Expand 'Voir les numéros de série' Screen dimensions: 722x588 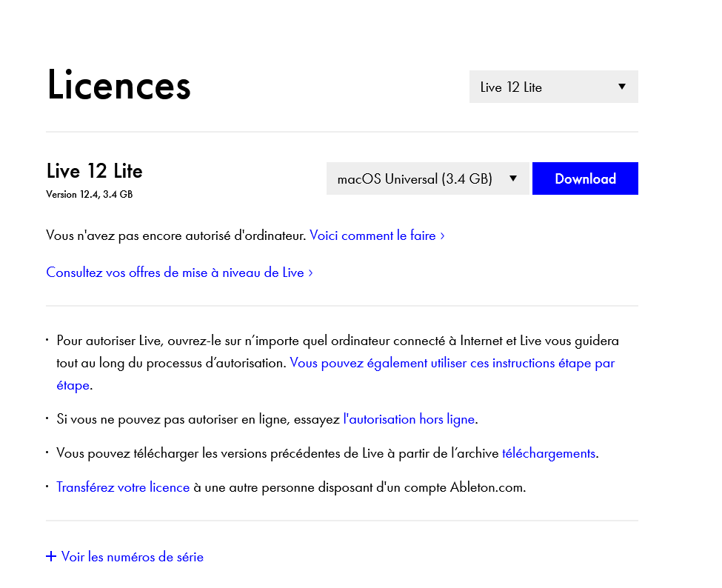(125, 557)
